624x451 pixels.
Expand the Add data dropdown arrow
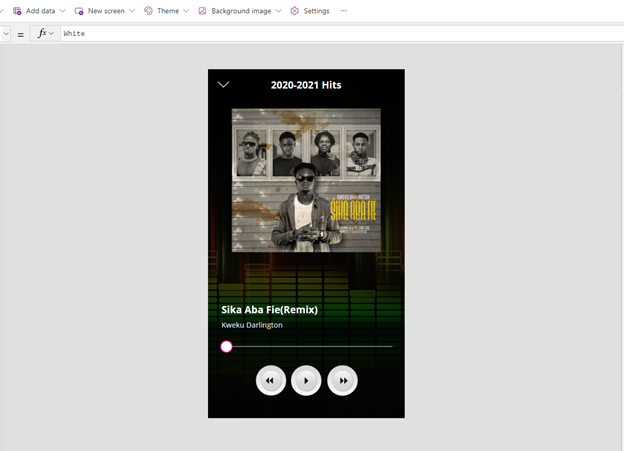(62, 11)
